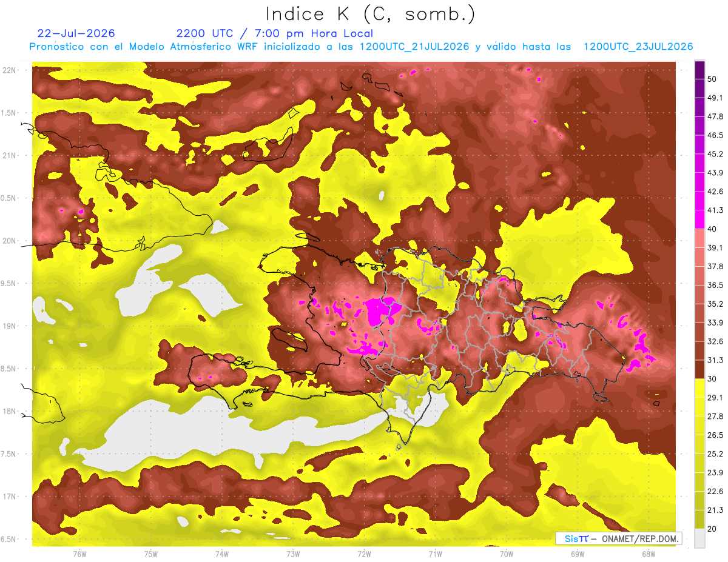The width and height of the screenshot is (728, 562).
Task: Click the '71W' longitude label
Action: pos(435,554)
